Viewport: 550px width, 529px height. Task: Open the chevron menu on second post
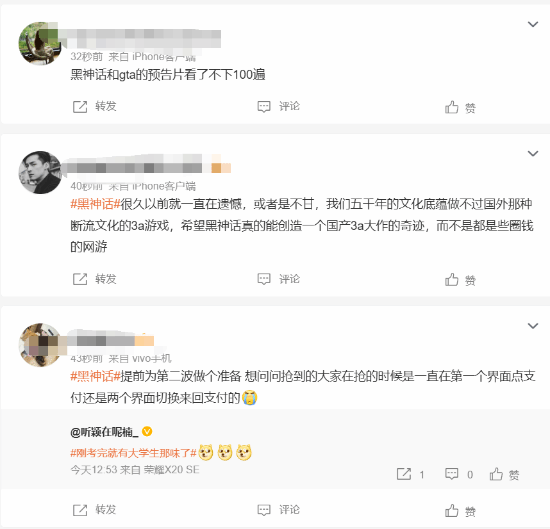click(x=533, y=154)
